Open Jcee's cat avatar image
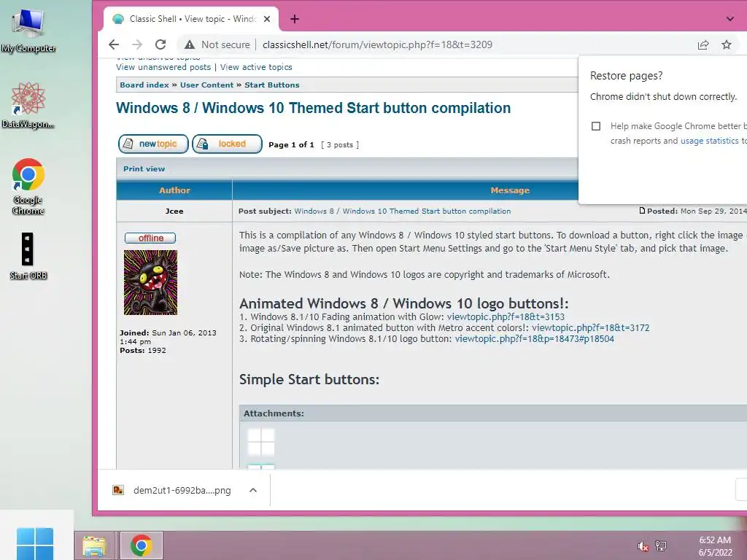This screenshot has height=560, width=747. point(150,282)
